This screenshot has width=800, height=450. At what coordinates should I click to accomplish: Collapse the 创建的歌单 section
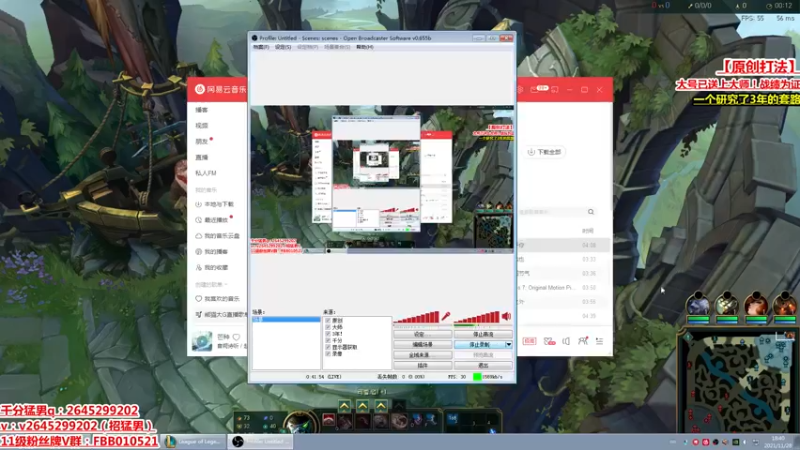(x=211, y=284)
